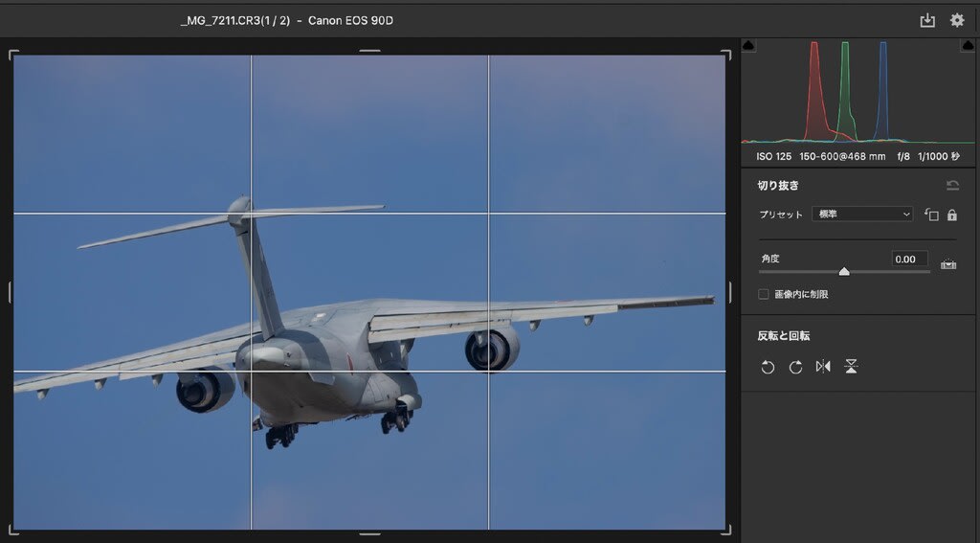Toggle the highlight clipping warning triangle
The width and height of the screenshot is (980, 543).
(968, 46)
